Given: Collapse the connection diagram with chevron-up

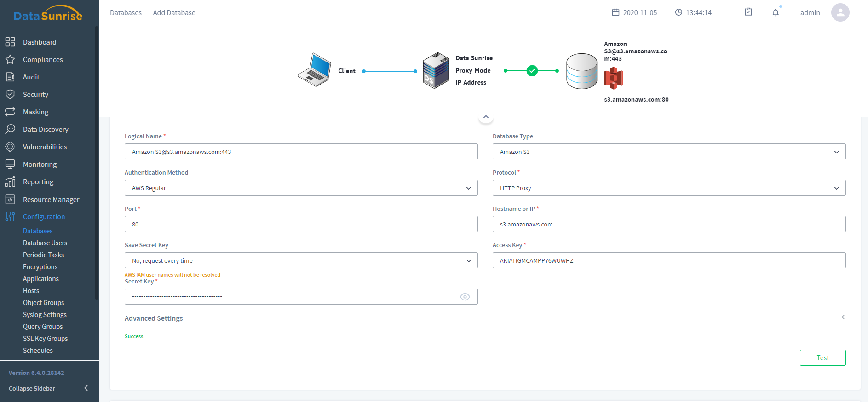Looking at the screenshot, I should coord(486,117).
